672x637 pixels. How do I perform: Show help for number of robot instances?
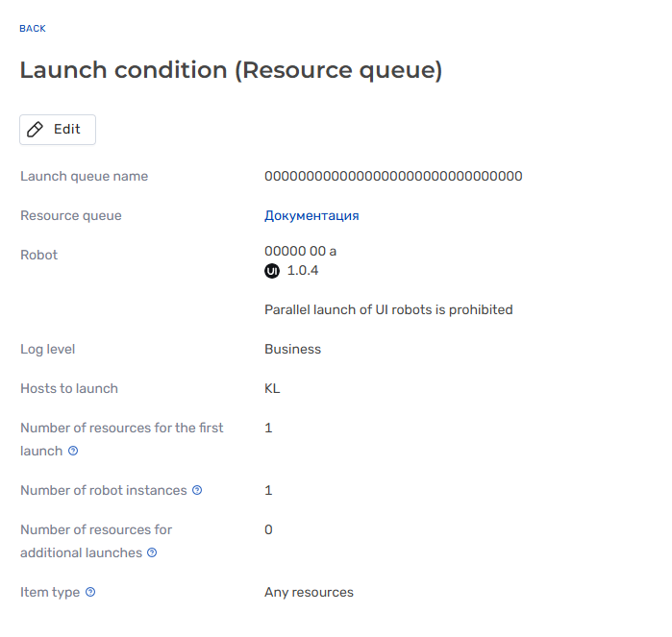click(x=197, y=490)
